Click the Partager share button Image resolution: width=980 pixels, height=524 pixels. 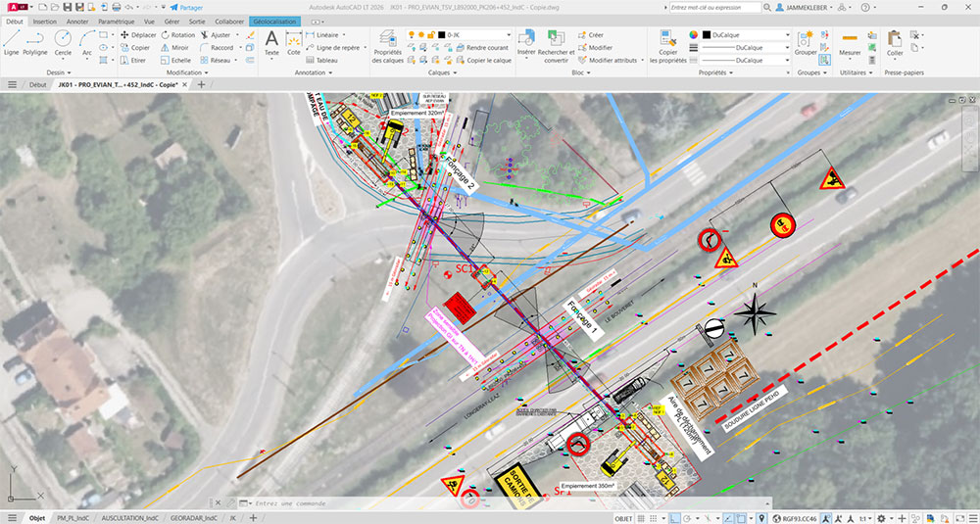point(186,7)
